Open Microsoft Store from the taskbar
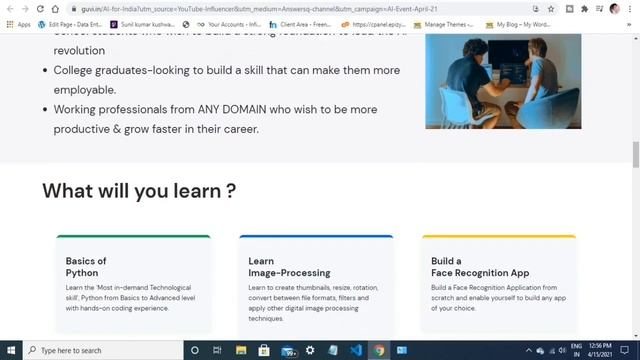The image size is (640, 360). tap(264, 350)
